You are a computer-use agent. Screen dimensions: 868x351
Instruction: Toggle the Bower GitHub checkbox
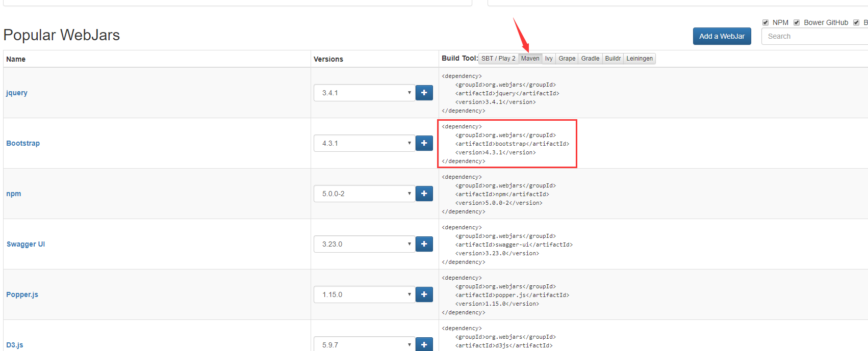(x=797, y=22)
